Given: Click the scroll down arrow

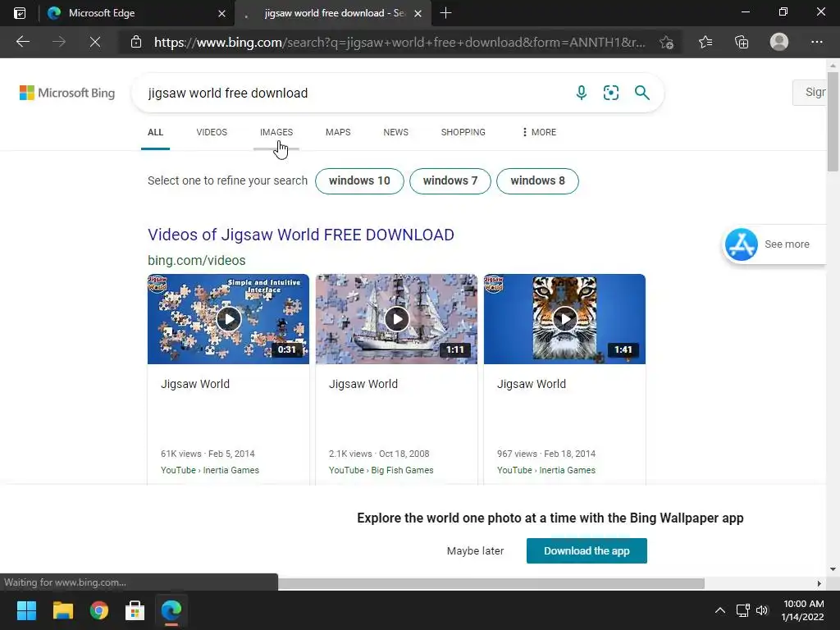Looking at the screenshot, I should point(833,569).
